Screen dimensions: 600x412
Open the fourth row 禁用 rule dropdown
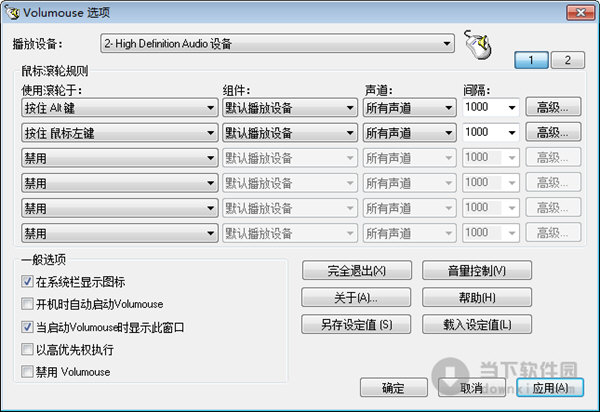(x=120, y=183)
